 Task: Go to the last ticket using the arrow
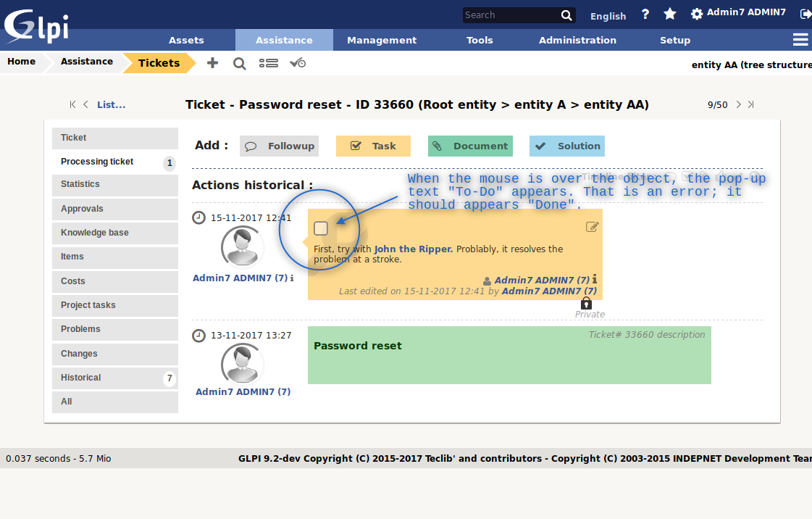(x=751, y=104)
